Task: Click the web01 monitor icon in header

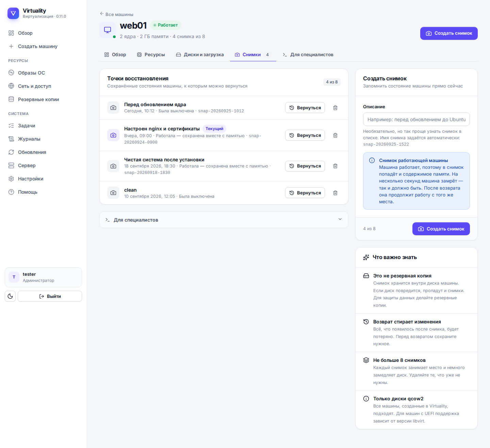Action: pyautogui.click(x=108, y=30)
